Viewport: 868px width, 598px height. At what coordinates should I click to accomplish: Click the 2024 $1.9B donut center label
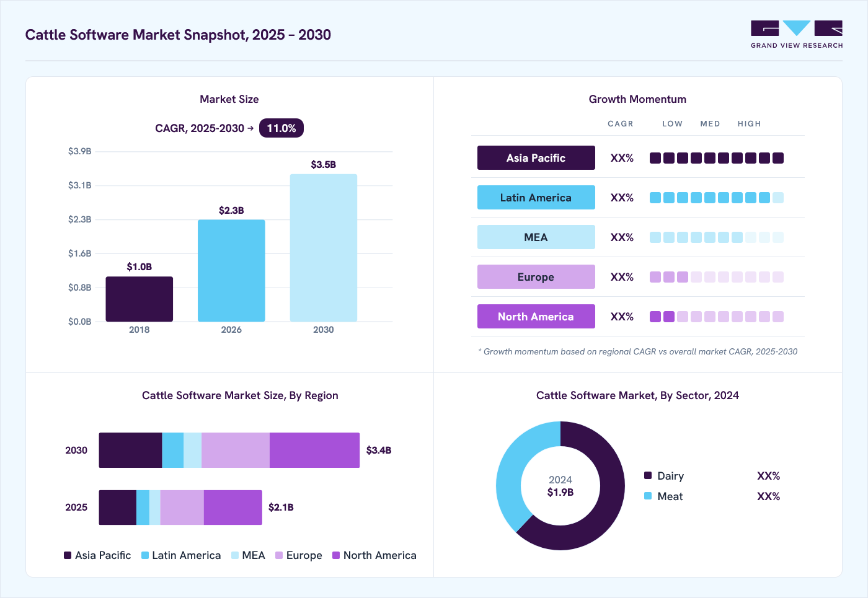(560, 486)
